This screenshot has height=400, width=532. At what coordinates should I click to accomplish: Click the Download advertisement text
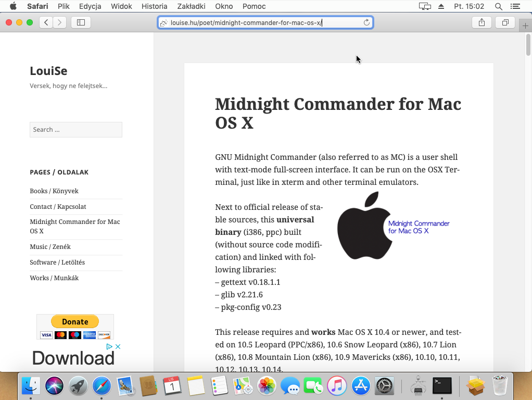[x=73, y=358]
